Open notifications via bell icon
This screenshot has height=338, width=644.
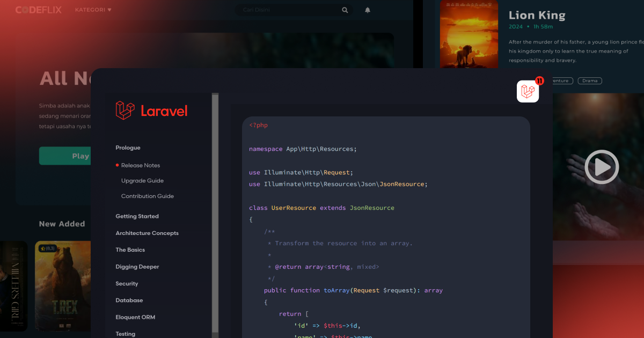pos(368,10)
